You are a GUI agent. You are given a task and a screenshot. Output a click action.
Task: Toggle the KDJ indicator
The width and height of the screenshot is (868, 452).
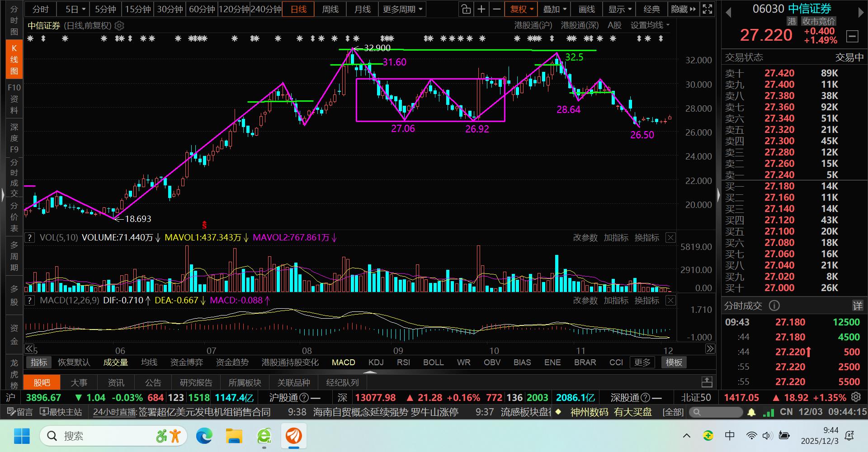(376, 363)
